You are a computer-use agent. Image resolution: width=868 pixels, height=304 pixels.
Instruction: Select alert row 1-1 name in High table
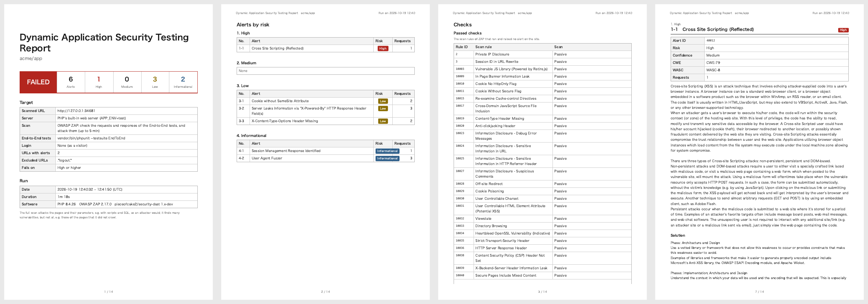278,48
